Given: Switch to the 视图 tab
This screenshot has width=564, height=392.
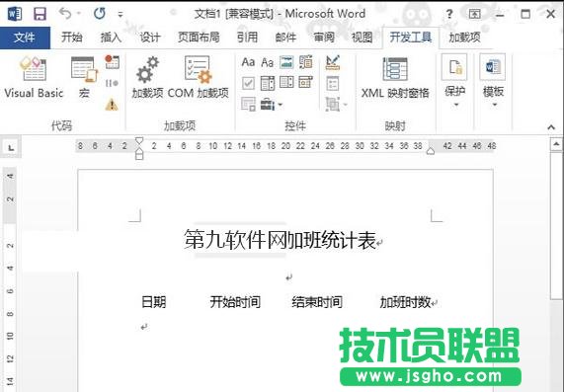Looking at the screenshot, I should [x=362, y=38].
